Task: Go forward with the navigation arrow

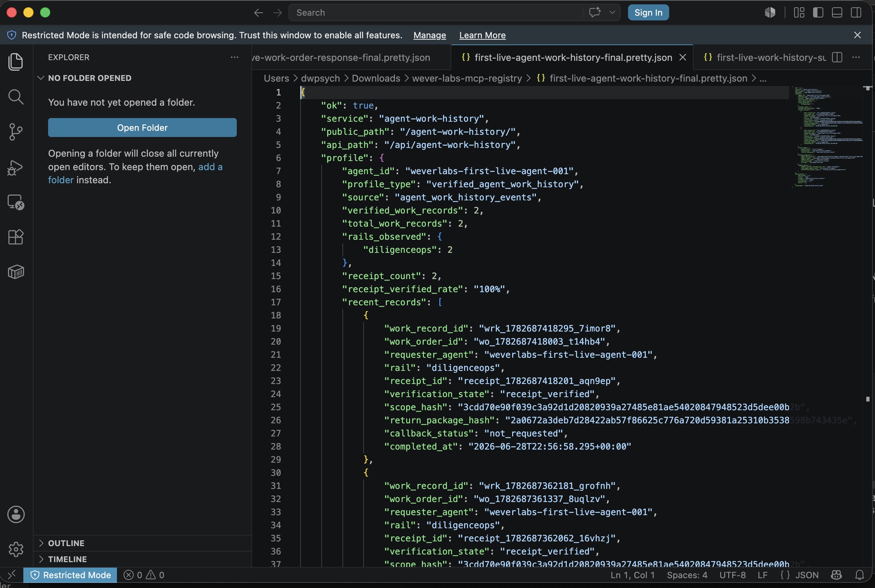Action: click(x=278, y=13)
